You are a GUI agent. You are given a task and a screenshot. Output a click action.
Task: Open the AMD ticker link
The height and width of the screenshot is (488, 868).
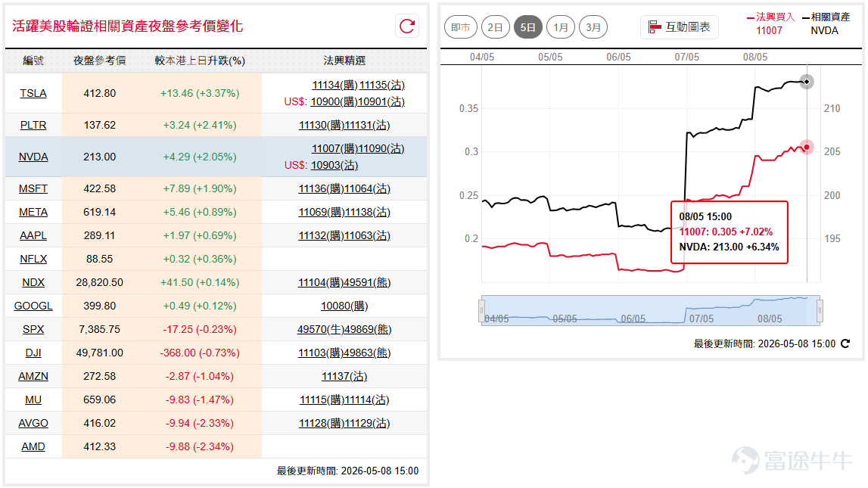[33, 446]
